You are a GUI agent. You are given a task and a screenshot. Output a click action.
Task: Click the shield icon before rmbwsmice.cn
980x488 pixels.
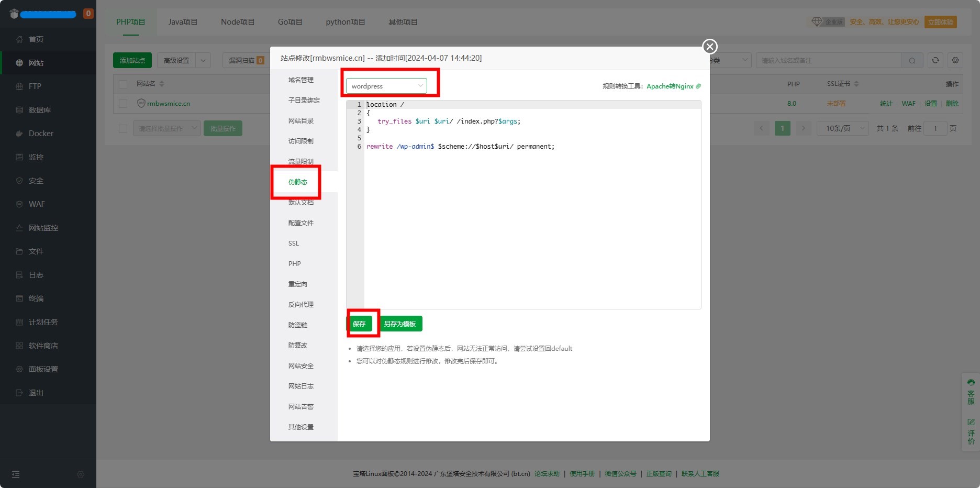141,103
